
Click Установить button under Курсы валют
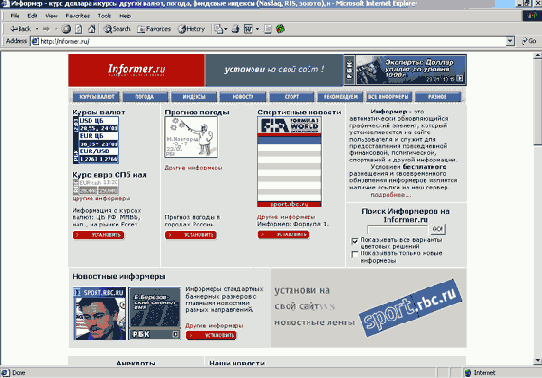pos(99,235)
